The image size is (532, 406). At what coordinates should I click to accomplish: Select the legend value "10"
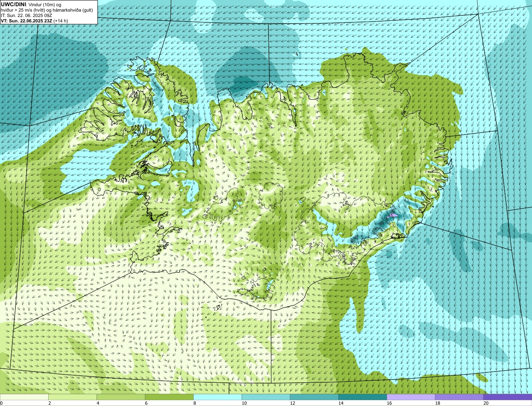pyautogui.click(x=244, y=403)
